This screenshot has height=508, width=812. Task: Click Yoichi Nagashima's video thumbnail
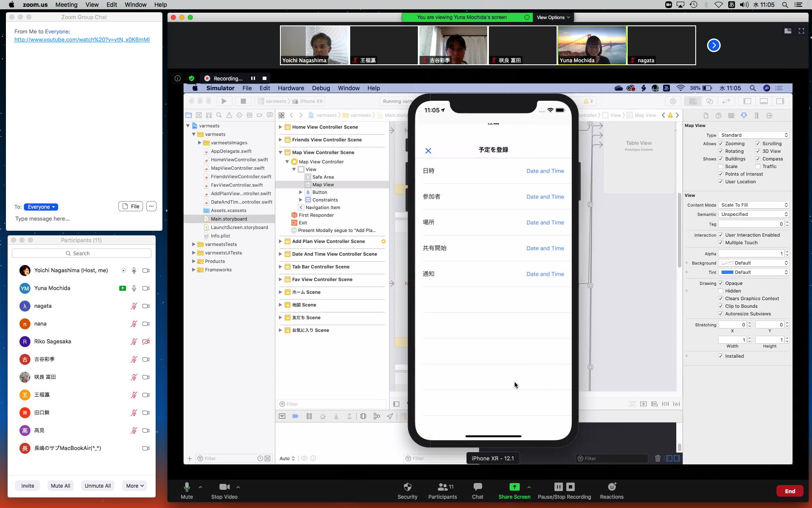(x=314, y=45)
